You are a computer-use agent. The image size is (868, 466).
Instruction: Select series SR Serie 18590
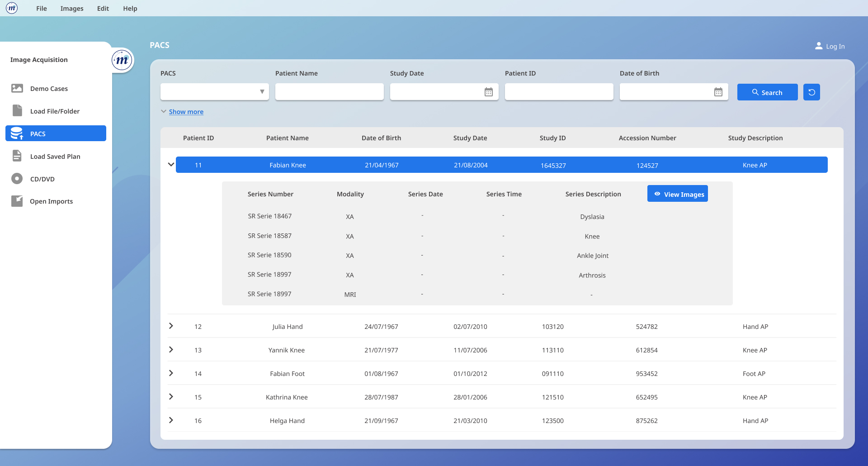tap(269, 255)
